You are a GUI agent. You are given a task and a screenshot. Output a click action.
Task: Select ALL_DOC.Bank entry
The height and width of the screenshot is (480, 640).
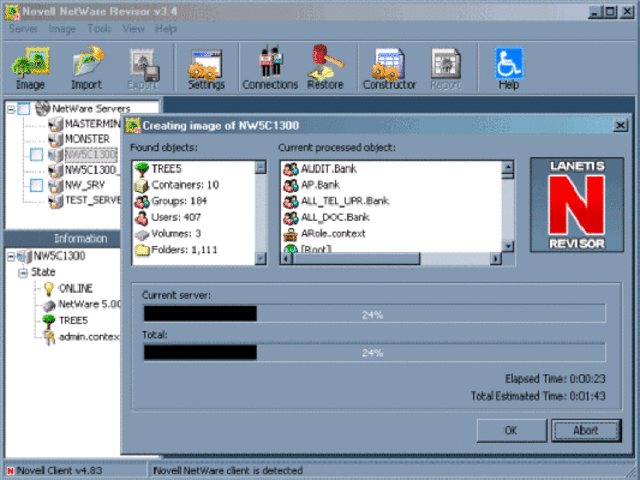pyautogui.click(x=335, y=218)
